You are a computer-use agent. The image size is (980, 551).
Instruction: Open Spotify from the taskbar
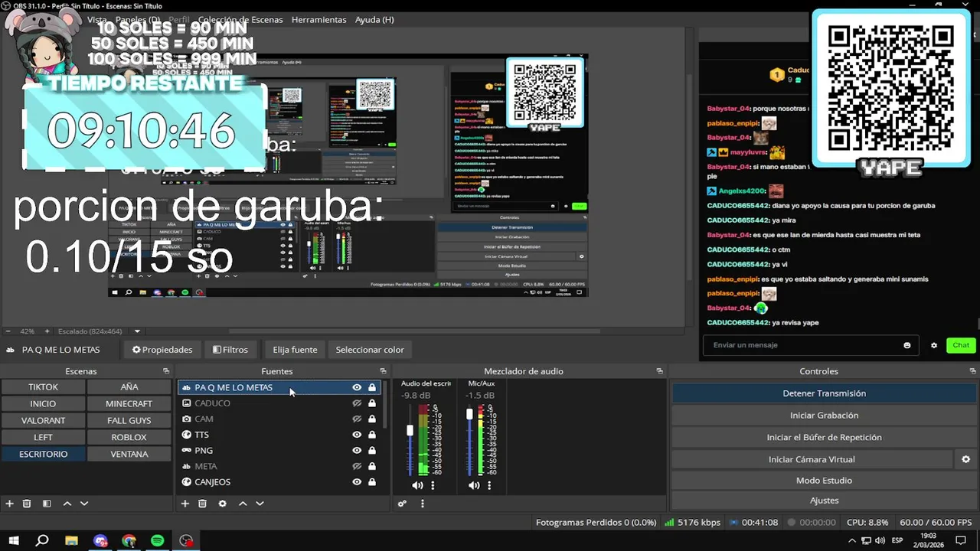pyautogui.click(x=157, y=540)
